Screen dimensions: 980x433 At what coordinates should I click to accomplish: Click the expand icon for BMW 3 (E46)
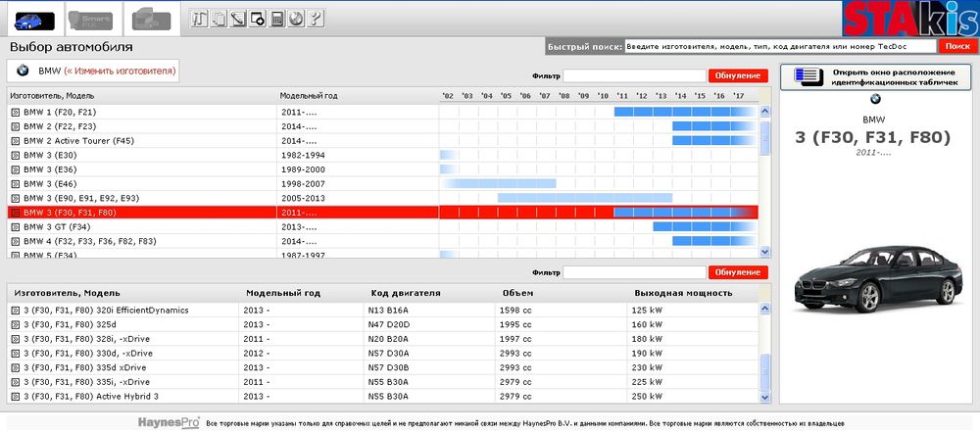click(x=16, y=184)
